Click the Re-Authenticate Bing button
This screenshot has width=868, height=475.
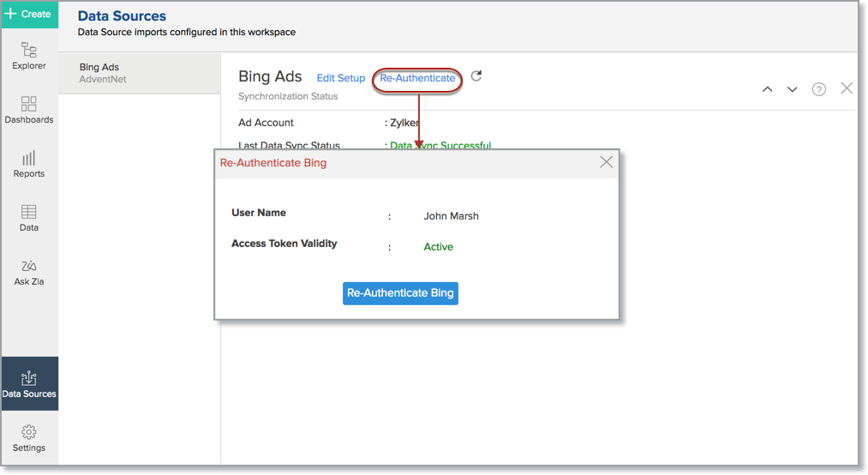(400, 293)
